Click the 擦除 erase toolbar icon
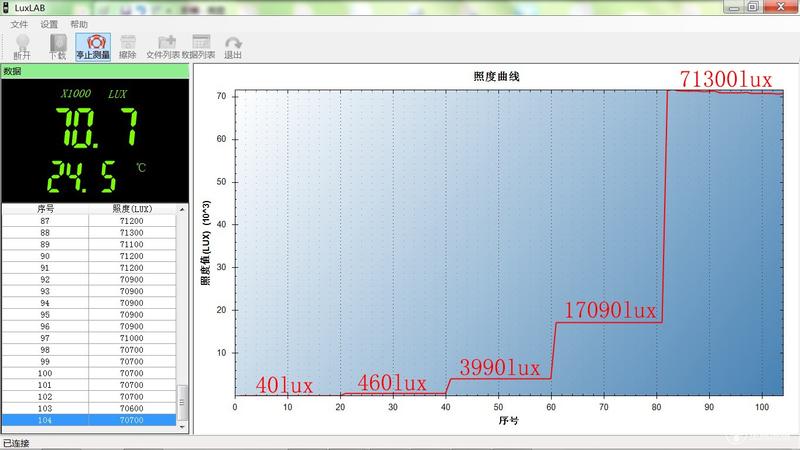Image resolution: width=800 pixels, height=450 pixels. [128, 47]
